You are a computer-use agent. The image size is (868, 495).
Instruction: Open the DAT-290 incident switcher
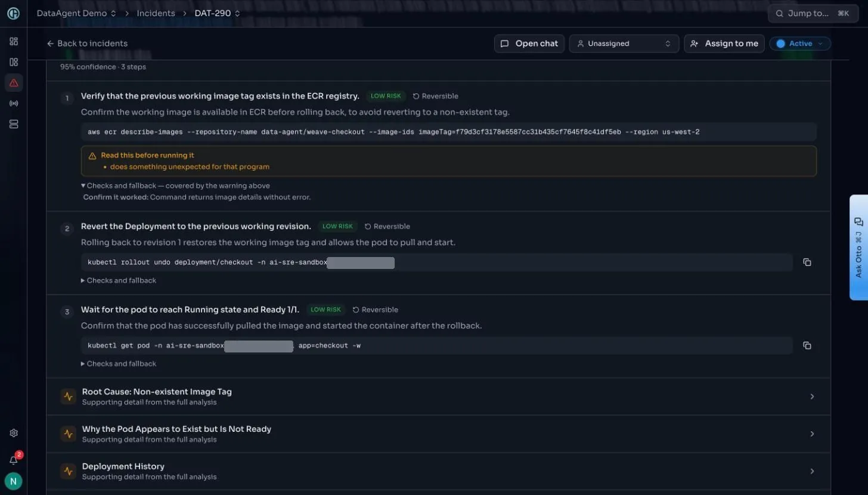tap(218, 13)
